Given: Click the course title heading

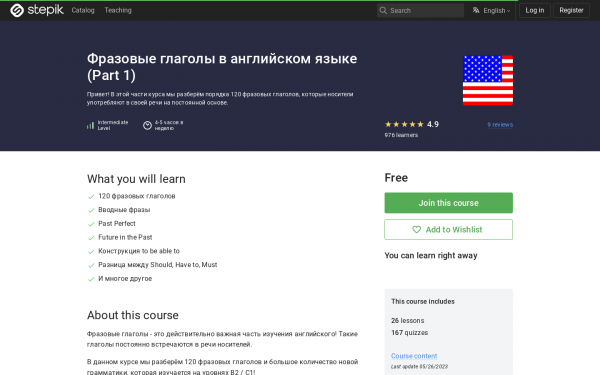Looking at the screenshot, I should pyautogui.click(x=222, y=67).
